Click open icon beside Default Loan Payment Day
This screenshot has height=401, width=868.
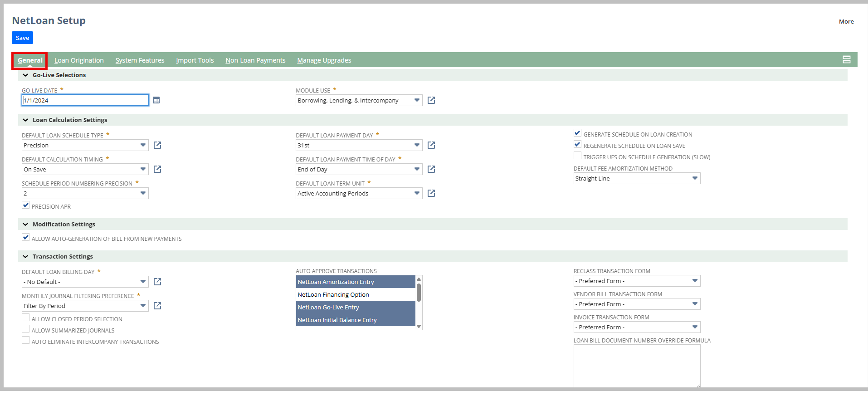click(431, 145)
